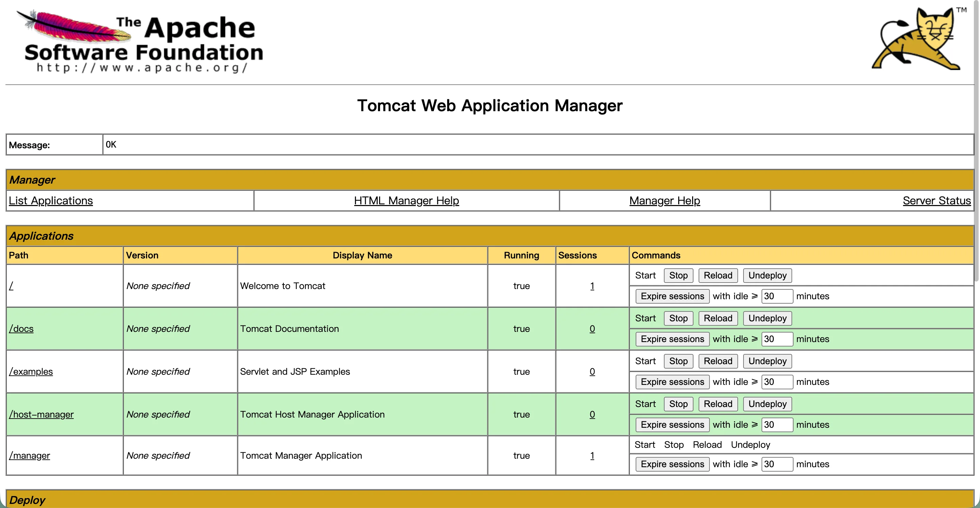This screenshot has width=980, height=508.
Task: Stop the Tomcat Host Manager Application
Action: point(678,404)
